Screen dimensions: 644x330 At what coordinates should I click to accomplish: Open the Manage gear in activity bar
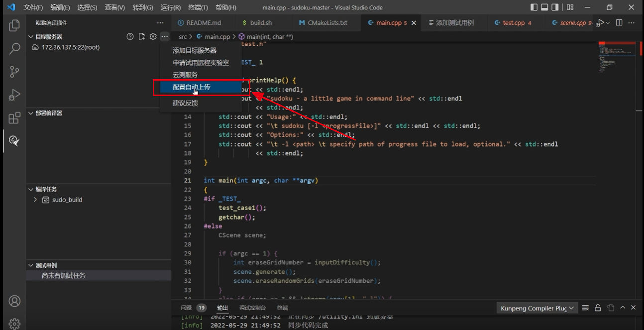[14, 324]
